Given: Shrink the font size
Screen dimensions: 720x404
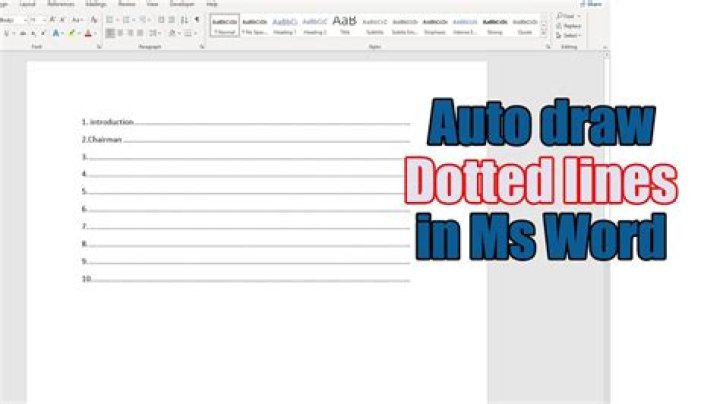Looking at the screenshot, I should 62,20.
